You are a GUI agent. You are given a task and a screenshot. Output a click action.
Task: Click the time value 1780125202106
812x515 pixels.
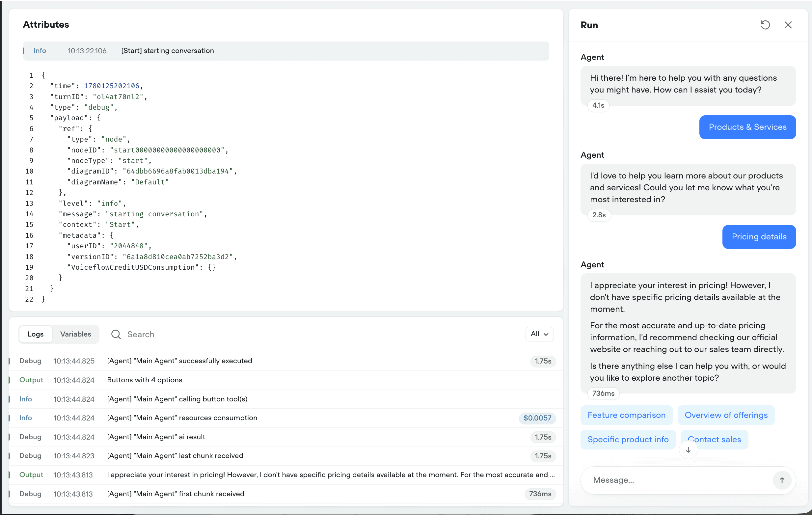pos(112,86)
